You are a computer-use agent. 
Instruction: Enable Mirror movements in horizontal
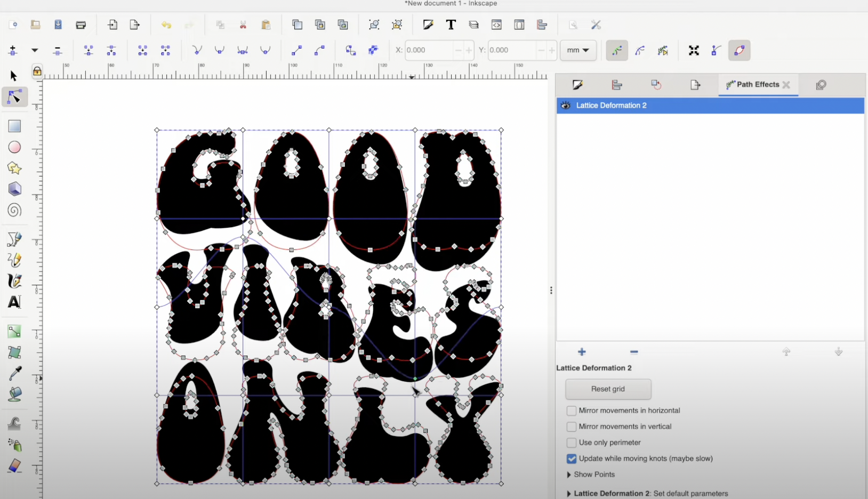point(571,411)
